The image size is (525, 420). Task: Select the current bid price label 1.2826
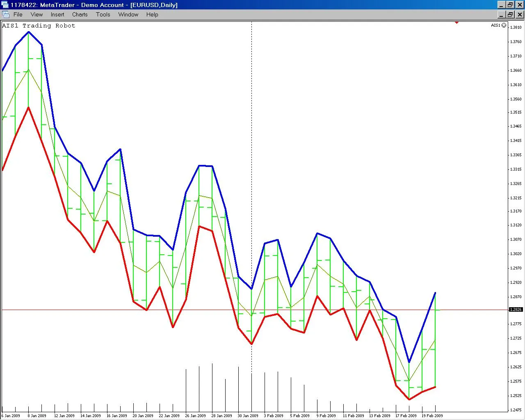click(x=516, y=310)
